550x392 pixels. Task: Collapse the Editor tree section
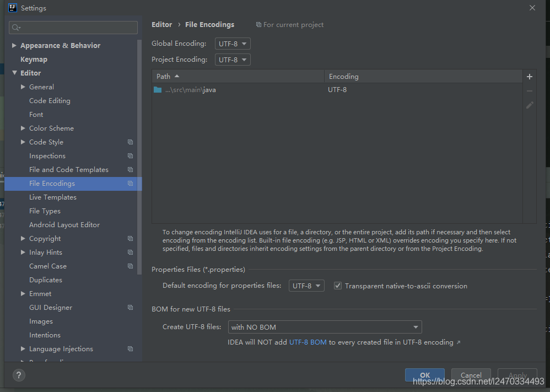[14, 73]
